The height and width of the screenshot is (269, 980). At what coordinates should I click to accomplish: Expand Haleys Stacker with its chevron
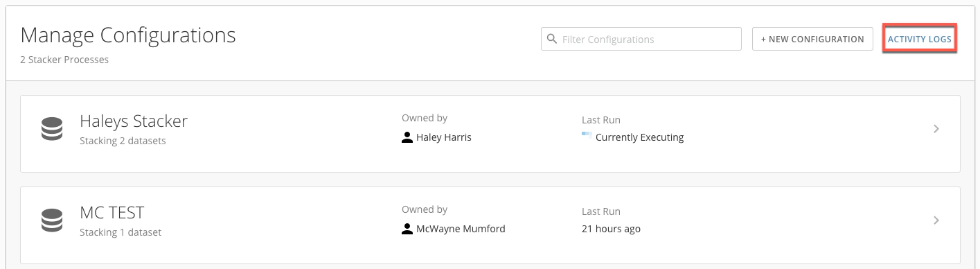click(x=936, y=129)
